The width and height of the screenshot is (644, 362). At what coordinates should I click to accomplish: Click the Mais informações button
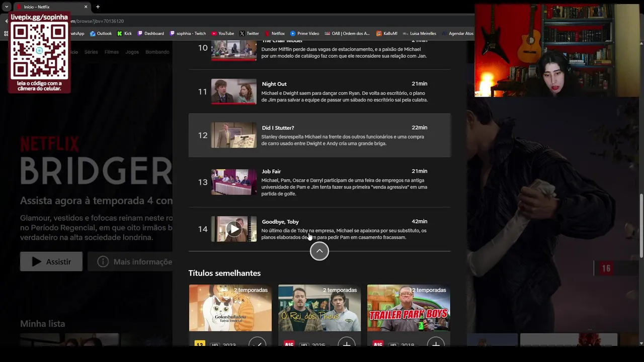(131, 261)
